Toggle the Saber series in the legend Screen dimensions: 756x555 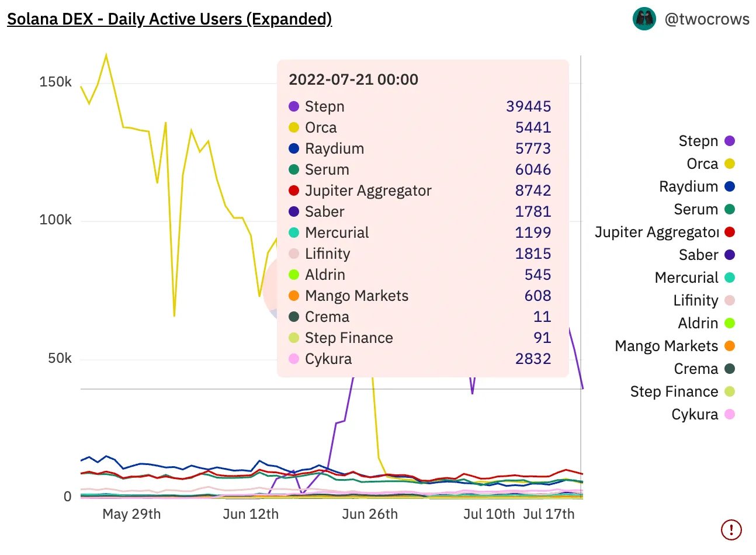(706, 255)
